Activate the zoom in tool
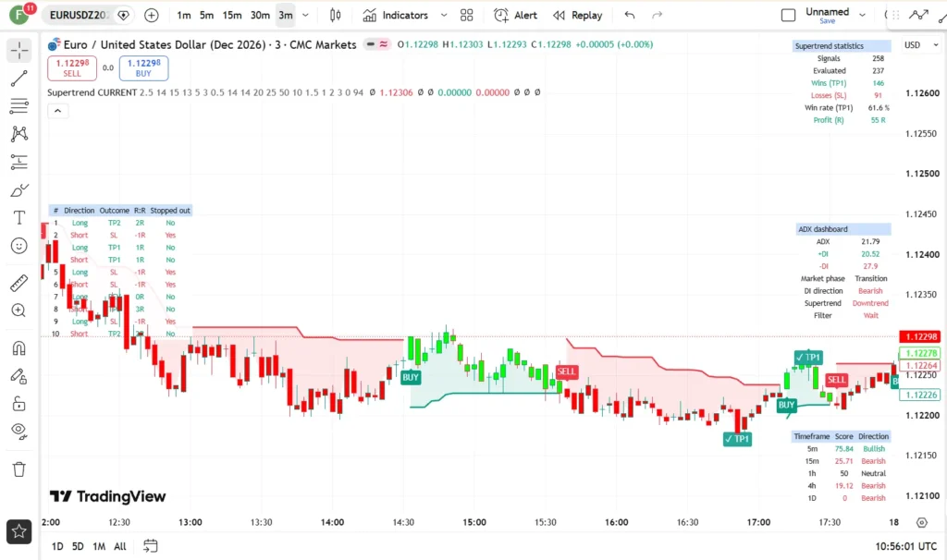The image size is (947, 560). [19, 310]
